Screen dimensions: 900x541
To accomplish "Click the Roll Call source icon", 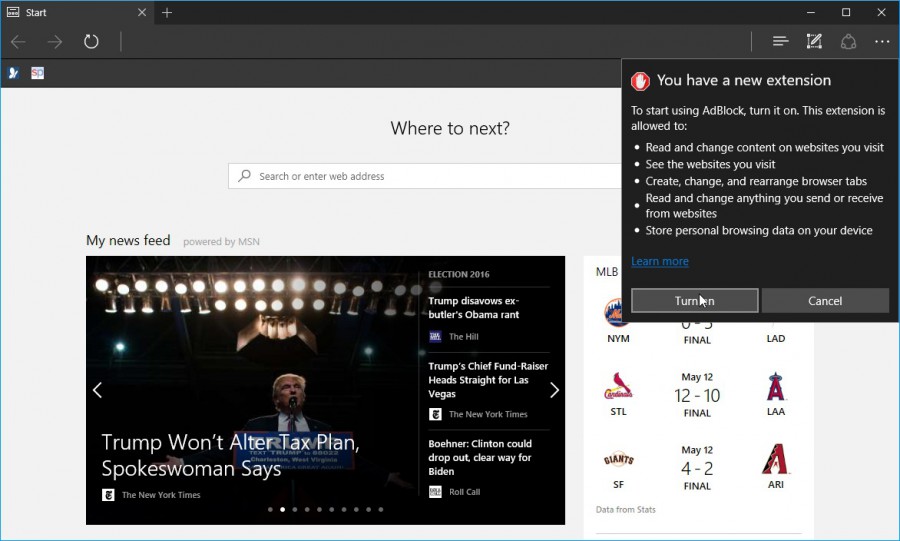I will click(435, 492).
